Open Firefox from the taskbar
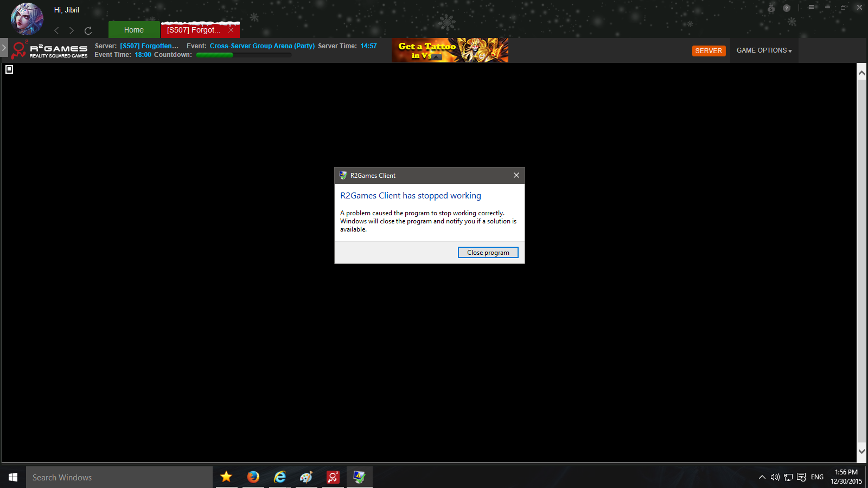This screenshot has width=868, height=488. tap(253, 477)
